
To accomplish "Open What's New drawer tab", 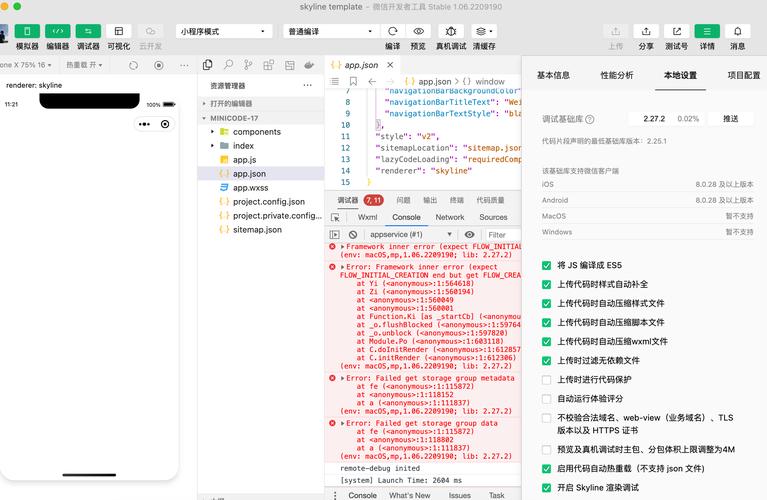I will click(x=409, y=495).
